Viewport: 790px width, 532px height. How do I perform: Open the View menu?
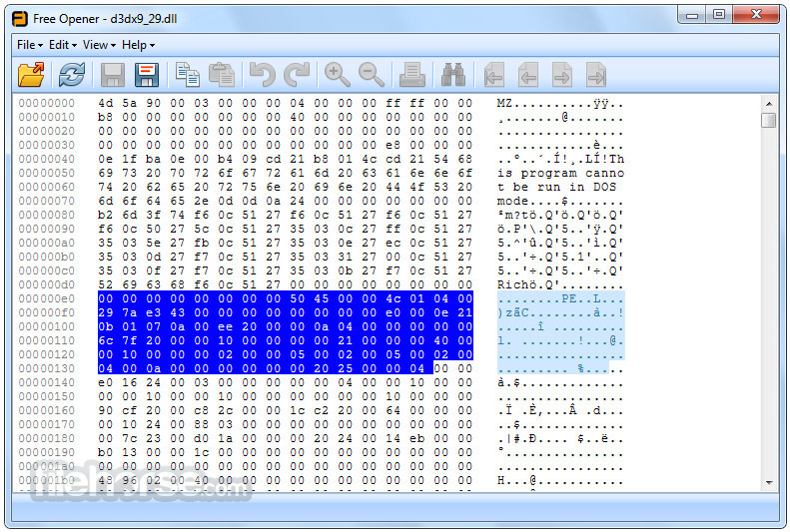click(99, 45)
